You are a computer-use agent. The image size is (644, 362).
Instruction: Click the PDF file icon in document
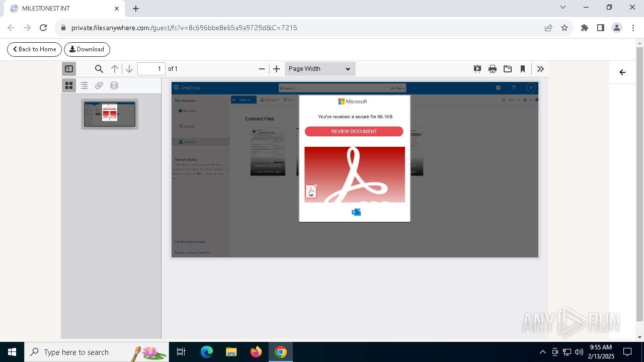pos(311,192)
